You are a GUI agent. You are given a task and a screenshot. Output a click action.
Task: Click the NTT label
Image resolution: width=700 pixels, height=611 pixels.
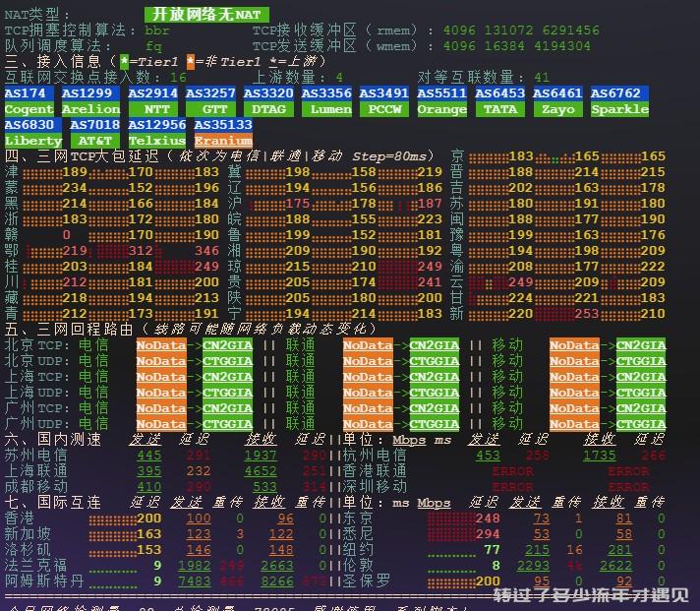[152, 109]
